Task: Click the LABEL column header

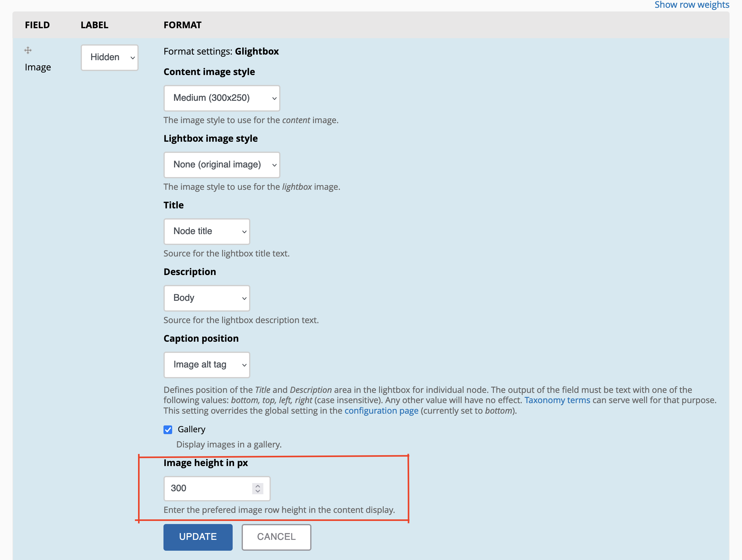Action: pyautogui.click(x=94, y=25)
